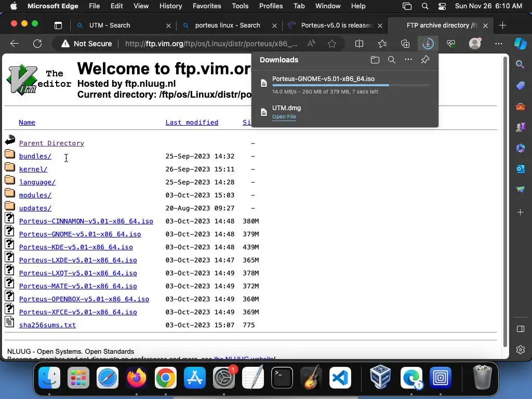Launch Firefox from the Dock
This screenshot has width=532, height=399.
[137, 378]
